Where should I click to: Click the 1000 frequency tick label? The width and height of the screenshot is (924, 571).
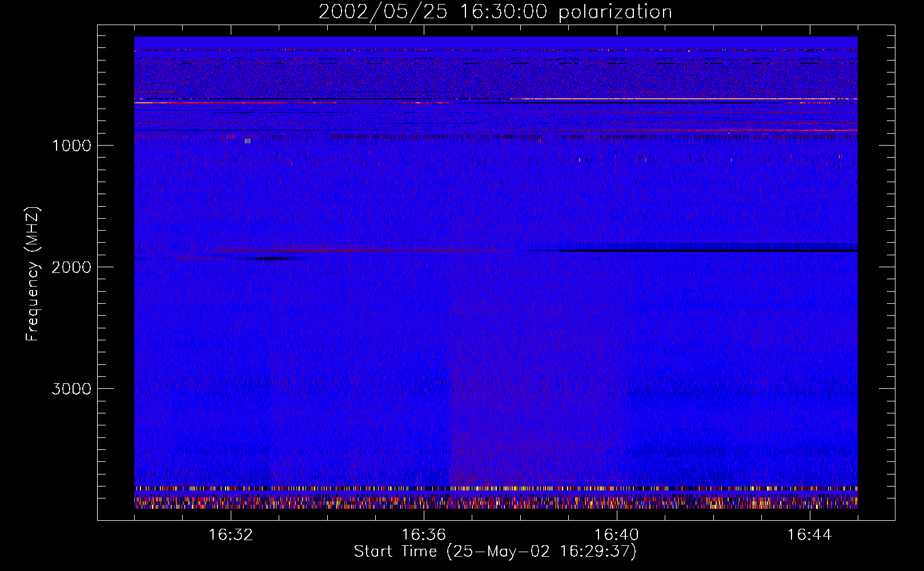72,146
